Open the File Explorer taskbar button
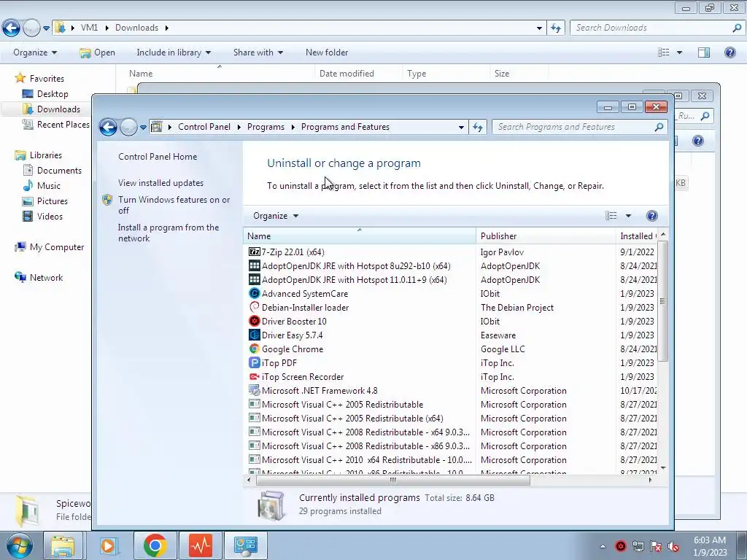The image size is (747, 560). pyautogui.click(x=63, y=545)
